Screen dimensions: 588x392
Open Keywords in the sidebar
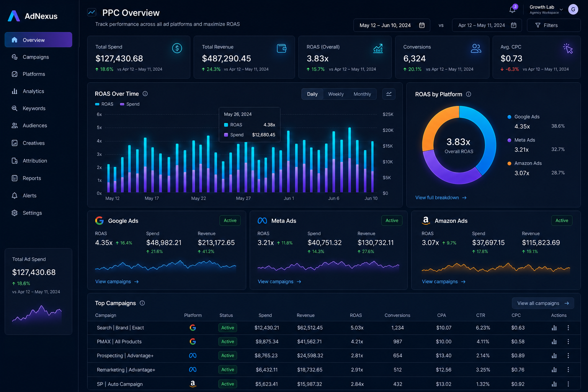(x=38, y=108)
